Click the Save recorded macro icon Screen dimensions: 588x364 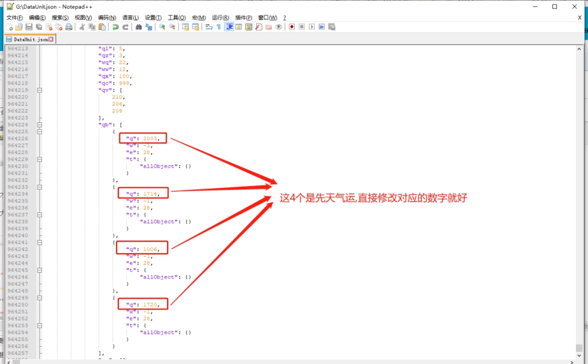click(332, 27)
